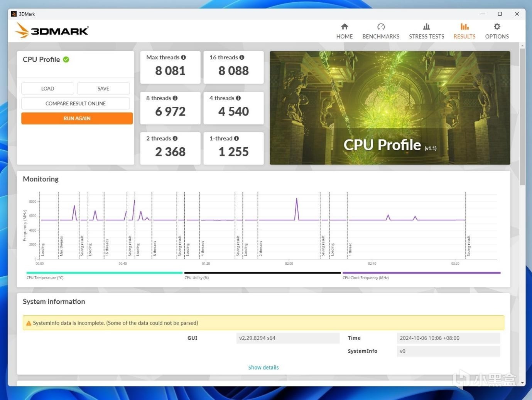
Task: Click the GUI version v2.29.8294 s64 field
Action: coord(288,338)
